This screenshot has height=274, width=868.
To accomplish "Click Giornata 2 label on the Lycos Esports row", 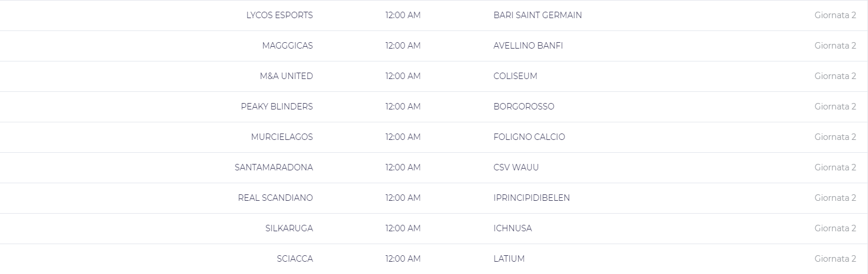I will [x=835, y=15].
